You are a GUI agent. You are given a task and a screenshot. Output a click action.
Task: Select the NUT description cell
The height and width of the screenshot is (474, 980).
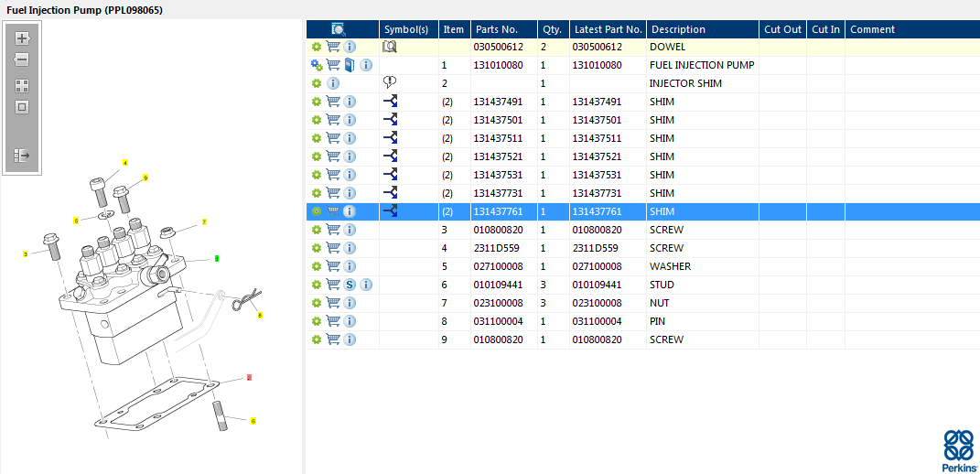660,303
